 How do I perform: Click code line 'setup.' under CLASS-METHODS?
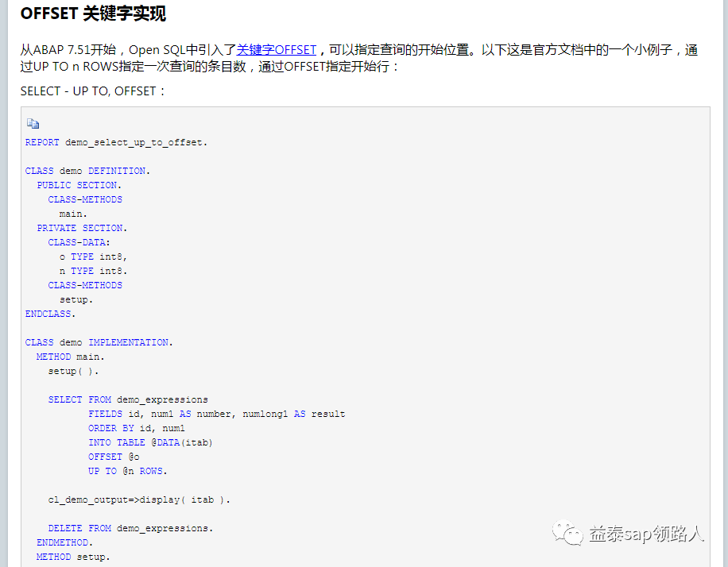(76, 299)
